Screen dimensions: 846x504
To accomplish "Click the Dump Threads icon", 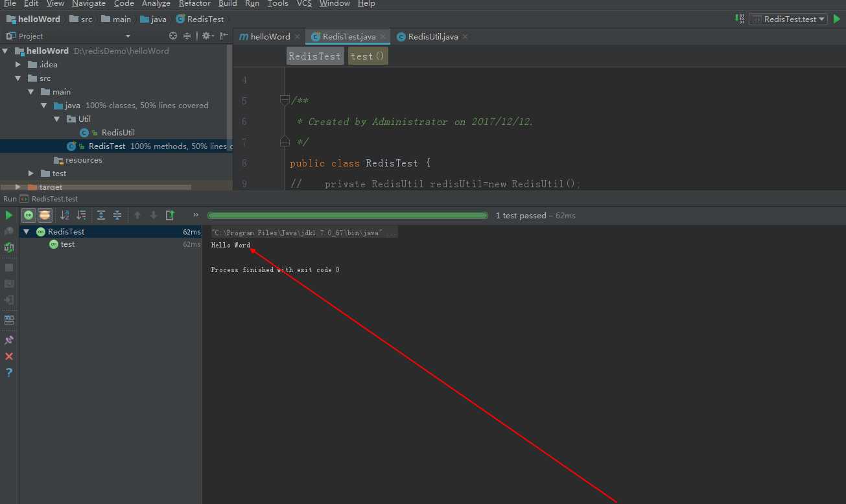I will (9, 284).
